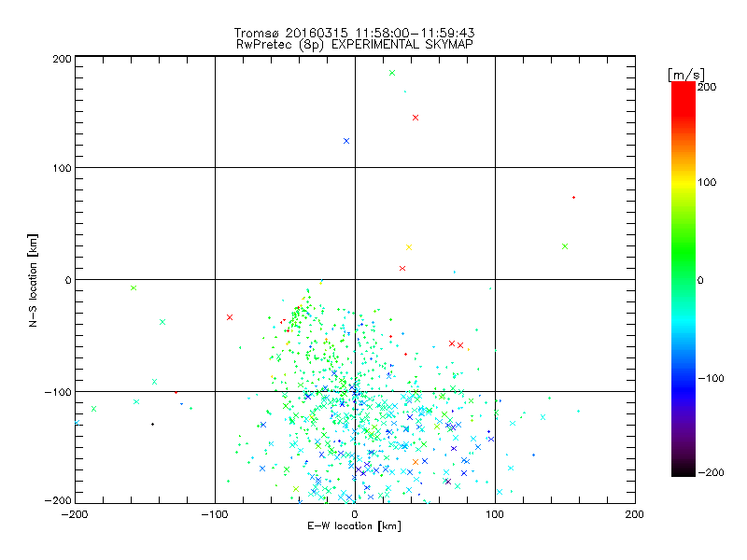
Task: Click the '-100' tick label on N-S axis
Action: click(58, 392)
